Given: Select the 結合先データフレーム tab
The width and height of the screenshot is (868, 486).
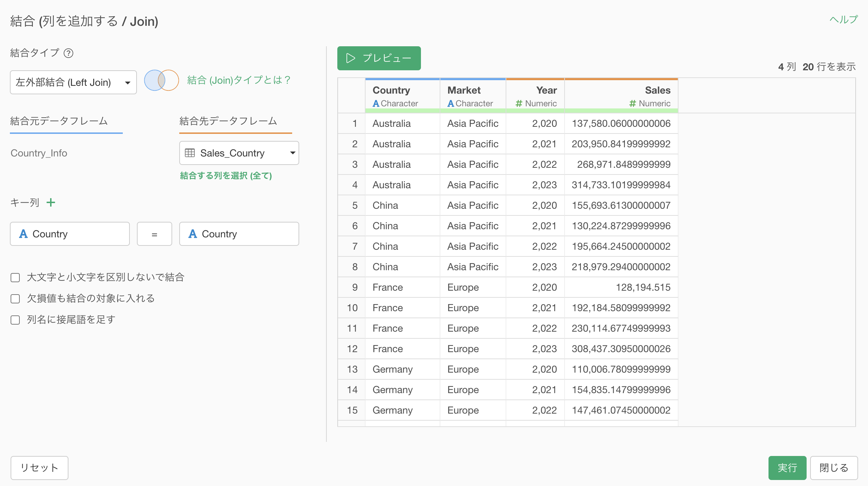Looking at the screenshot, I should coord(228,121).
